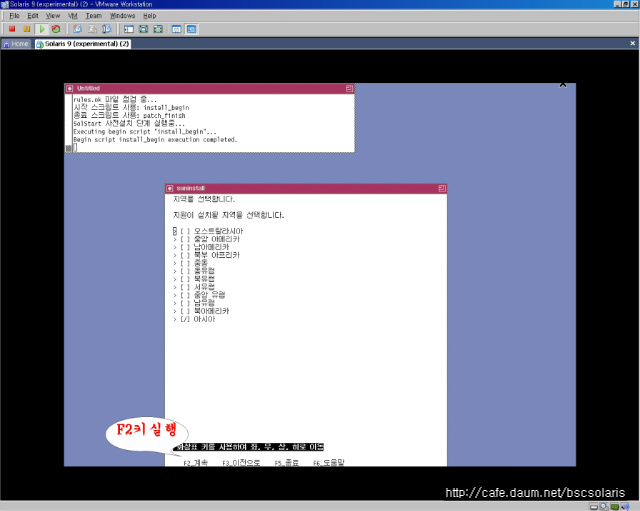640x511 pixels.
Task: Click F5_종료 to exit
Action: point(287,462)
